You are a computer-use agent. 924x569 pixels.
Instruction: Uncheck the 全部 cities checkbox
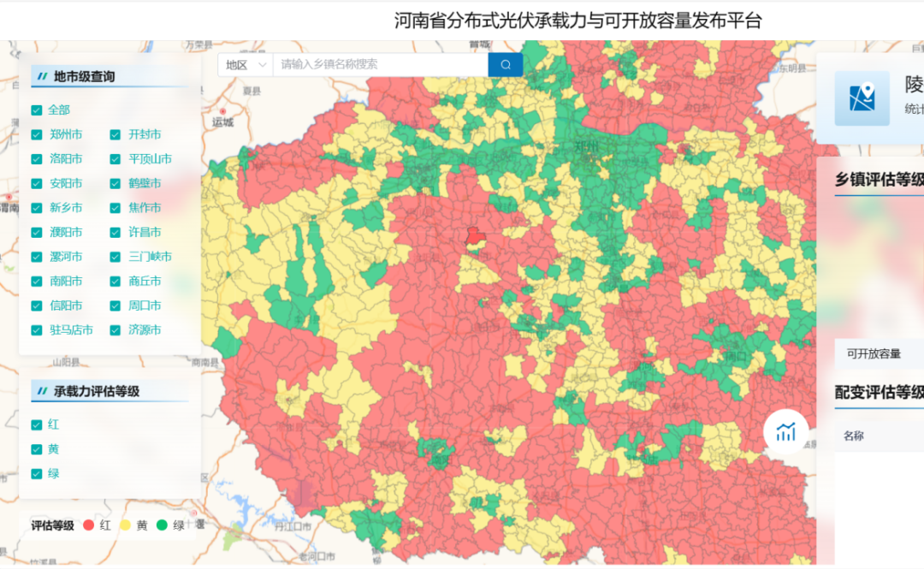[37, 110]
